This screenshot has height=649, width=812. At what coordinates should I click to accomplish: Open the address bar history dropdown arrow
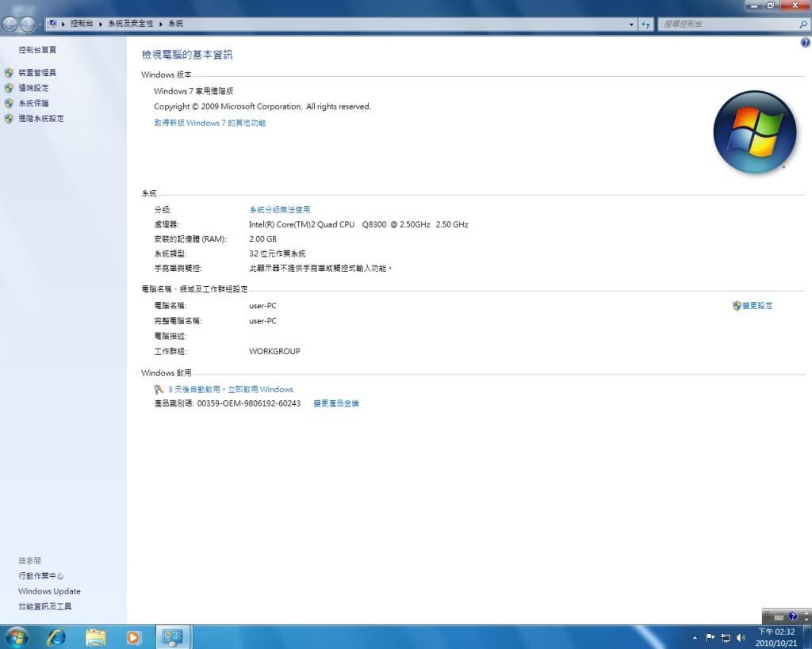[x=631, y=25]
